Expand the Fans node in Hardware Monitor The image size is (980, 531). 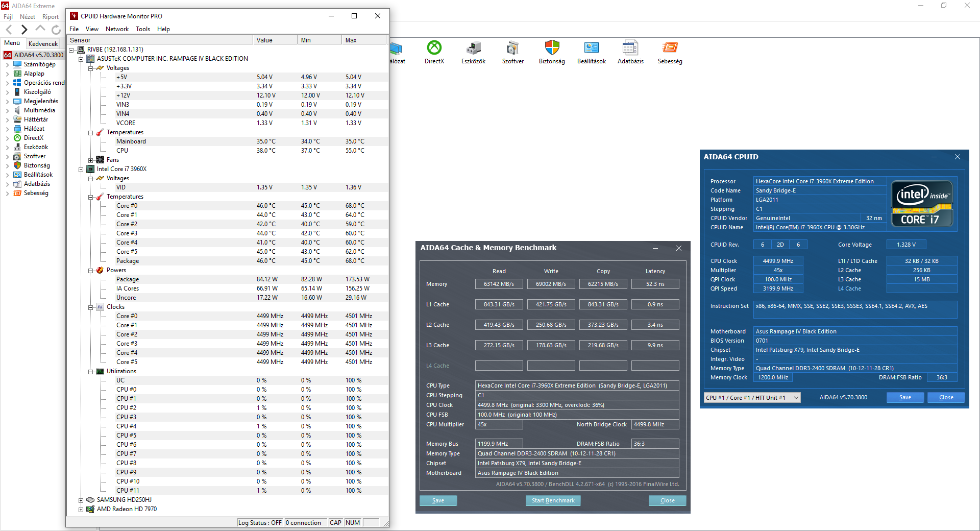click(x=90, y=160)
